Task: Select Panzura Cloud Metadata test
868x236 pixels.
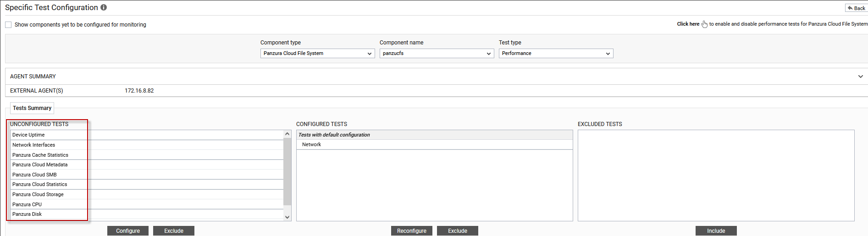Action: coord(147,165)
